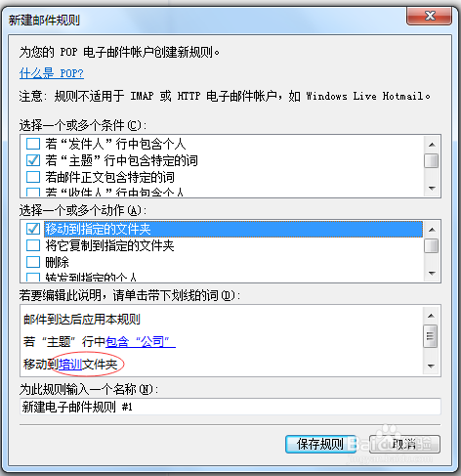
Task: Check 将它复制到指定的文件夹 action
Action: point(33,245)
